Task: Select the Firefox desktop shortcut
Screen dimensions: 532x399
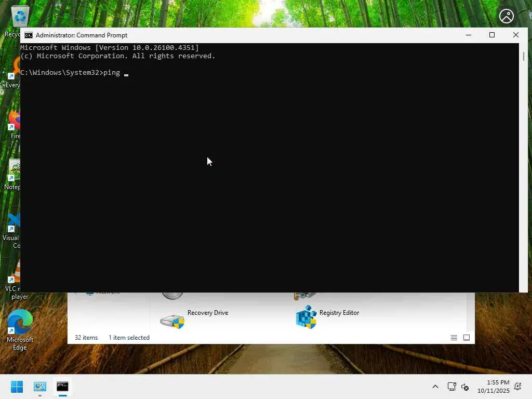Action: (14, 124)
